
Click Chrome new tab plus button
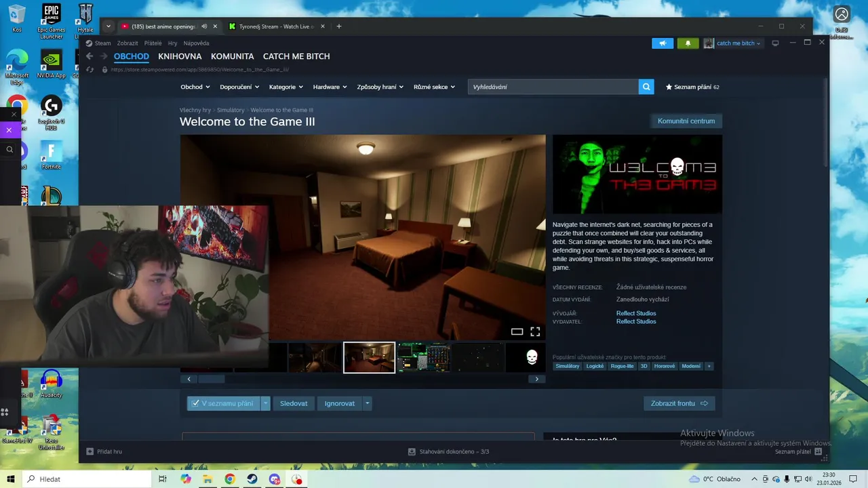point(339,26)
